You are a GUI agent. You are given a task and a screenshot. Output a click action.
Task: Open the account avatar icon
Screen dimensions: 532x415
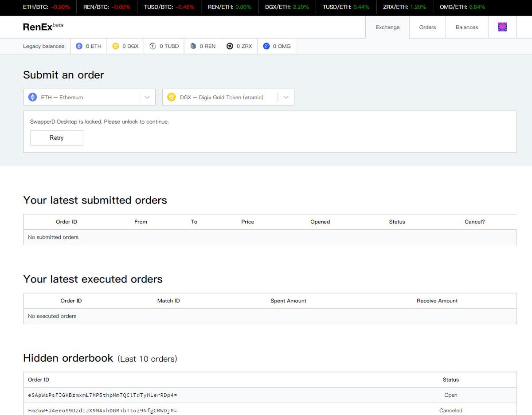[502, 27]
